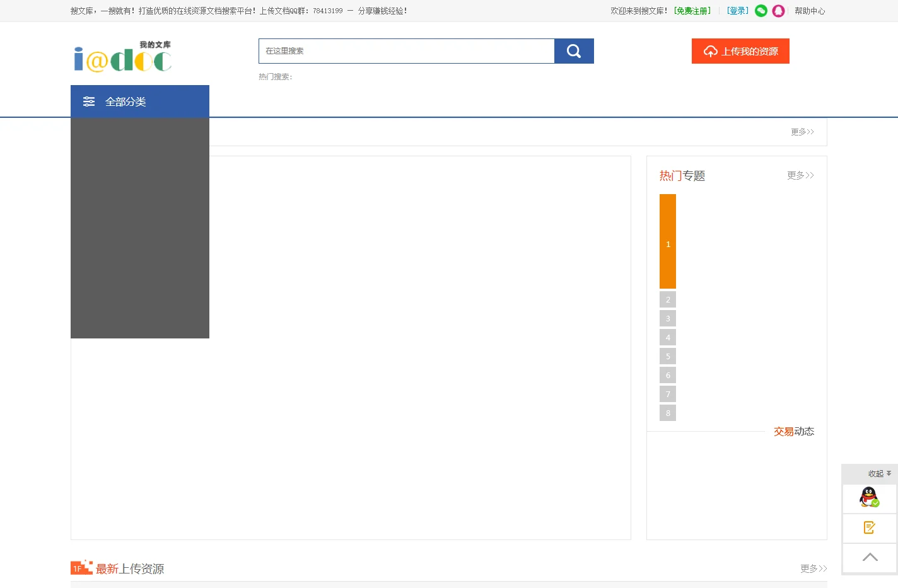
Task: Click 上传我的资源 upload button
Action: click(740, 51)
